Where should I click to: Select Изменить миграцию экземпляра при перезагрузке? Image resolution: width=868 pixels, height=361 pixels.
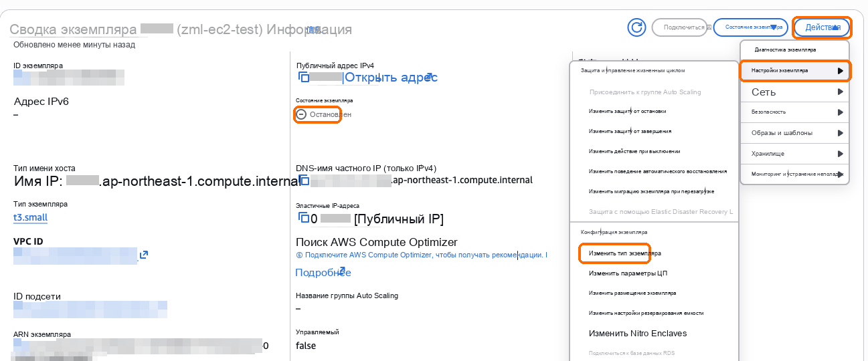(652, 191)
